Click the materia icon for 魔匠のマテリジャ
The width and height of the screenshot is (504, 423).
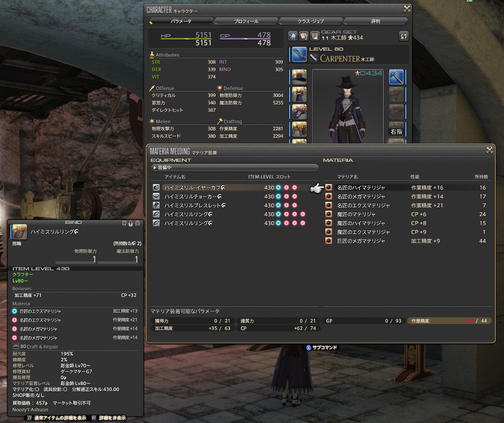tap(328, 214)
